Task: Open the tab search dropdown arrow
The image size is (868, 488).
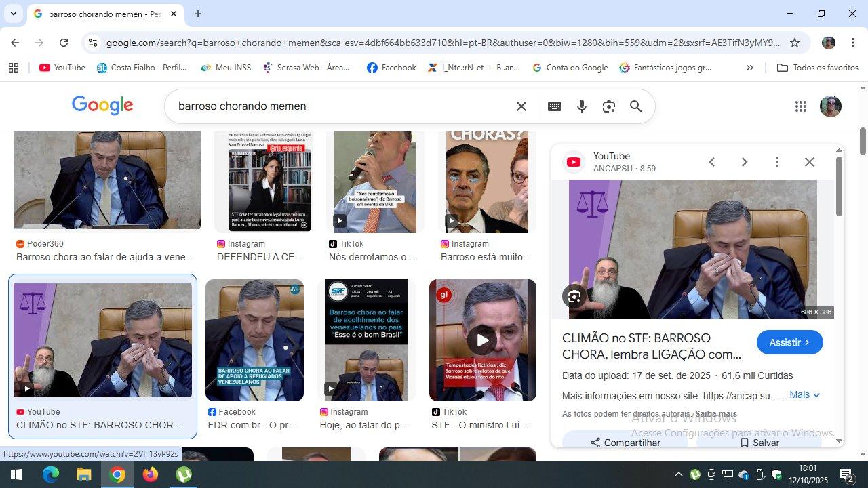Action: pyautogui.click(x=13, y=14)
